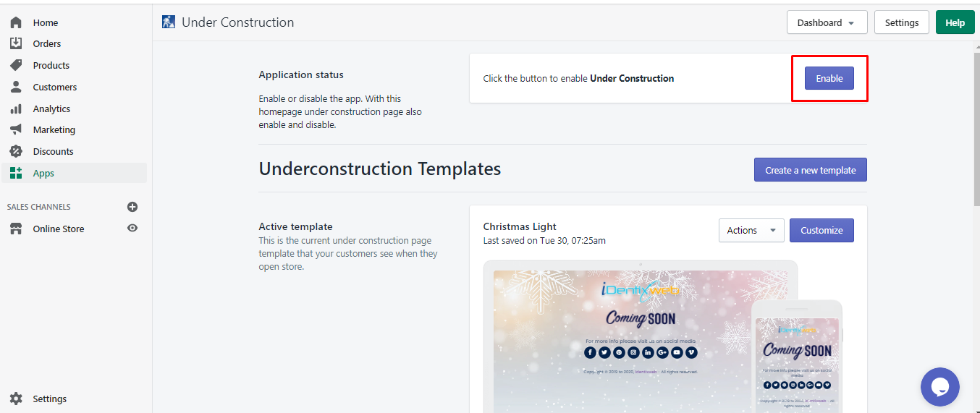Select the Products tag icon
The image size is (980, 413).
[x=16, y=65]
